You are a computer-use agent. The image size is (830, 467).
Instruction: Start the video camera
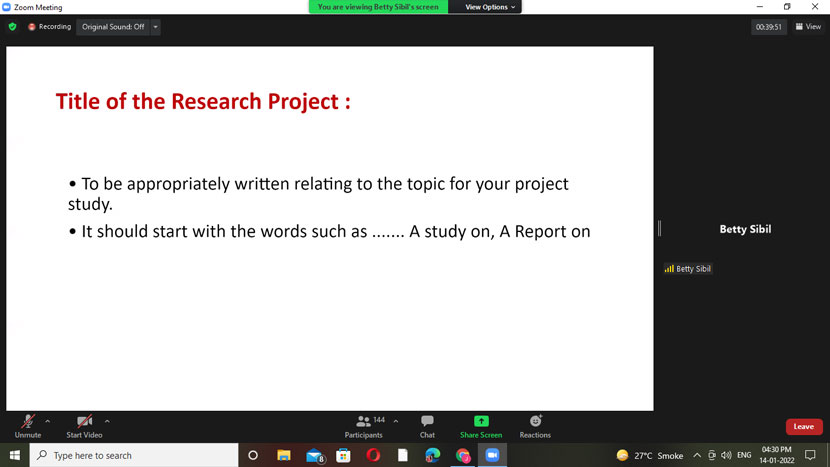click(84, 426)
